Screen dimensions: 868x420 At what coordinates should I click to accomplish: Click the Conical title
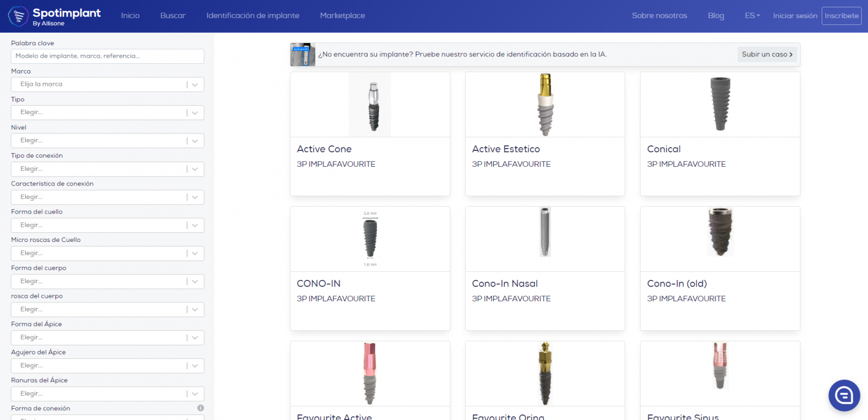(663, 149)
